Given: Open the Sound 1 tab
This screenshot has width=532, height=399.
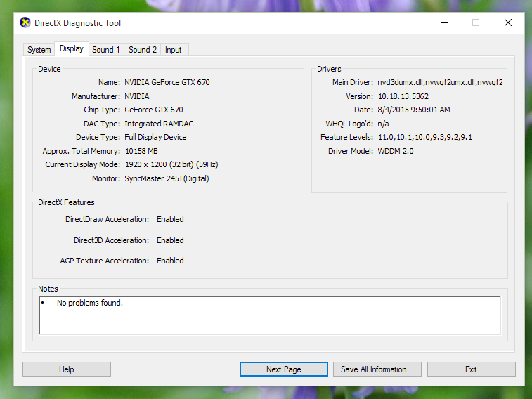Looking at the screenshot, I should click(x=106, y=50).
